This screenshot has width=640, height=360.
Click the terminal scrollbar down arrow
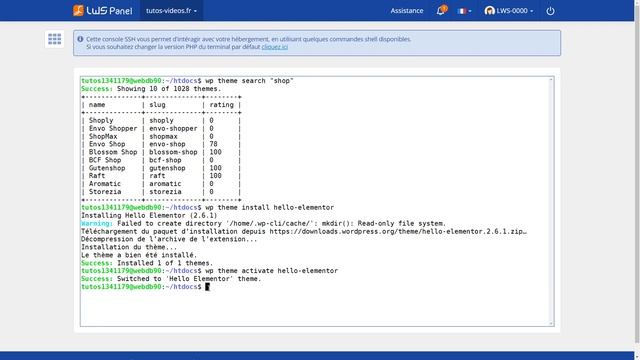(x=551, y=323)
